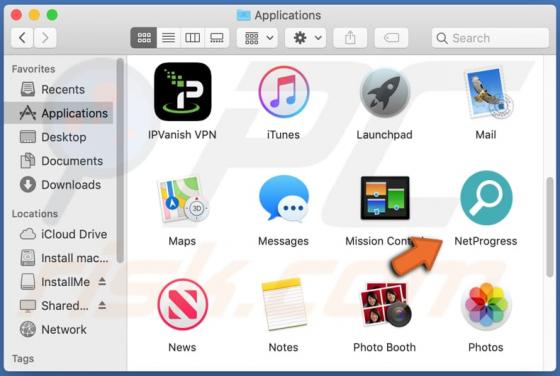Open Desktop in the sidebar

click(59, 137)
